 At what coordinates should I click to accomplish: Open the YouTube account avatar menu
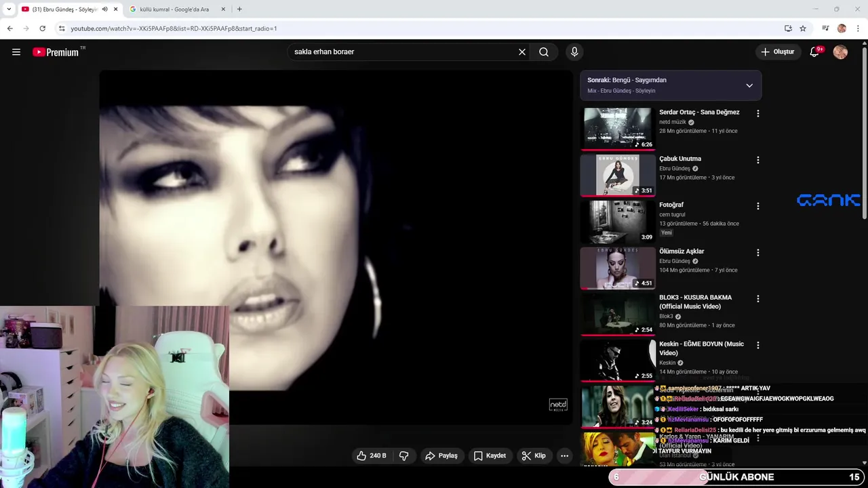(x=840, y=52)
